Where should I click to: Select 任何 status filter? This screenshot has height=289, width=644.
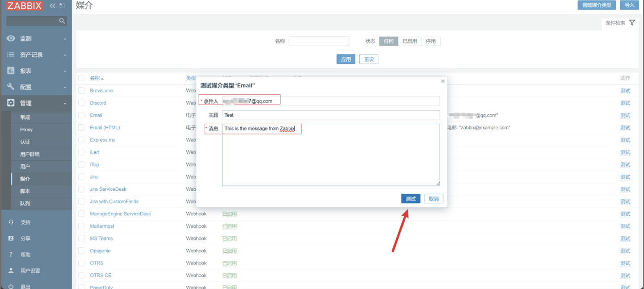tap(388, 41)
